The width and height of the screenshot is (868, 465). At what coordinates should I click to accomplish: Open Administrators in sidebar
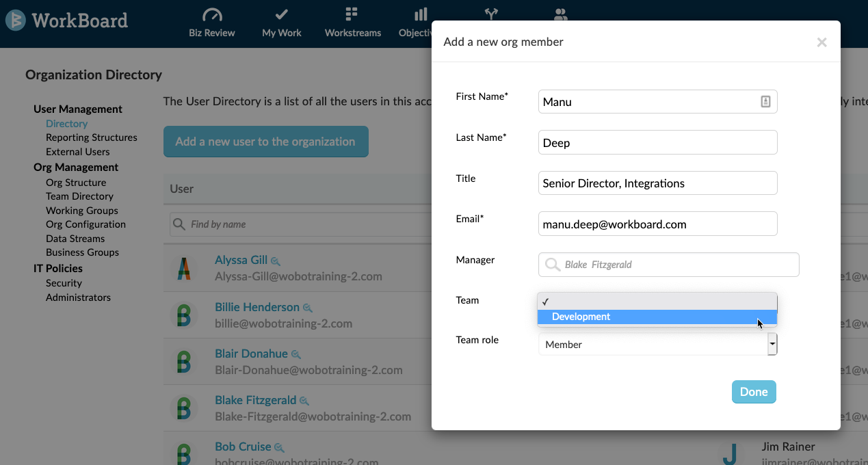[78, 297]
